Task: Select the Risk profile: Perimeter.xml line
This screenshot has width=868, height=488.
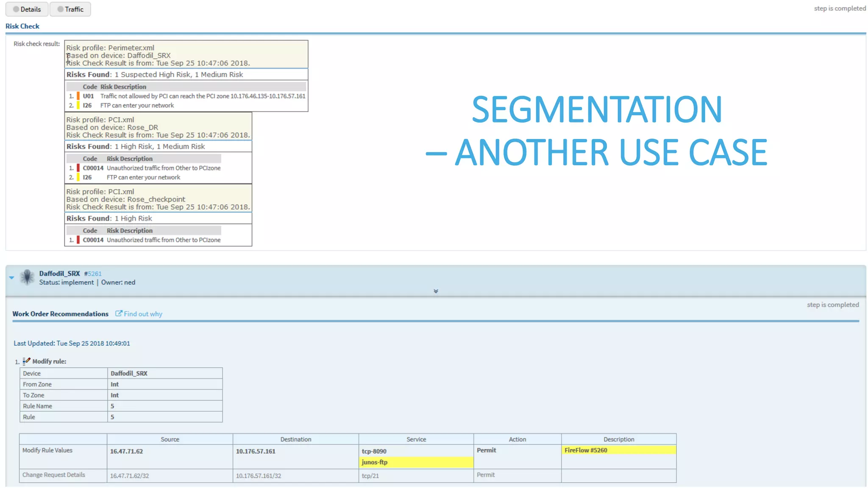Action: tap(110, 48)
